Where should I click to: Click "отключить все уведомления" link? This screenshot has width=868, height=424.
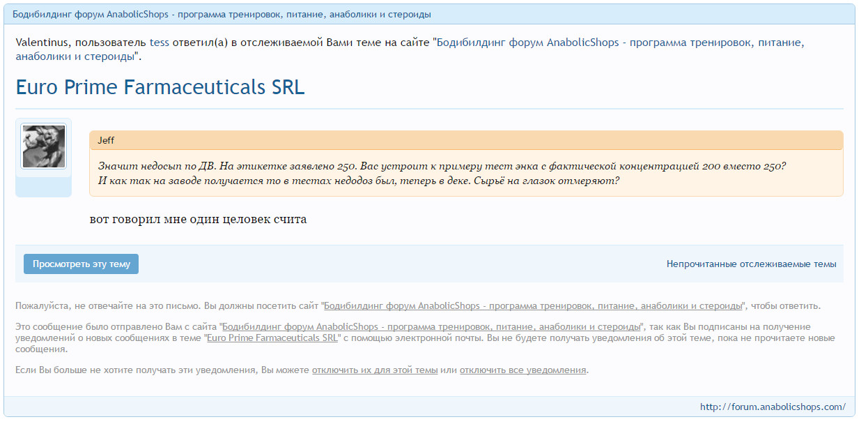tap(522, 370)
